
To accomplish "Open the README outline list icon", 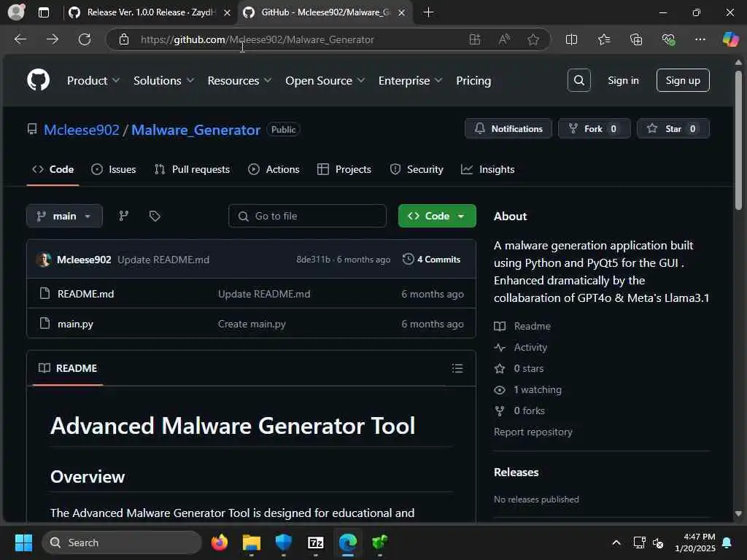I will pyautogui.click(x=457, y=368).
